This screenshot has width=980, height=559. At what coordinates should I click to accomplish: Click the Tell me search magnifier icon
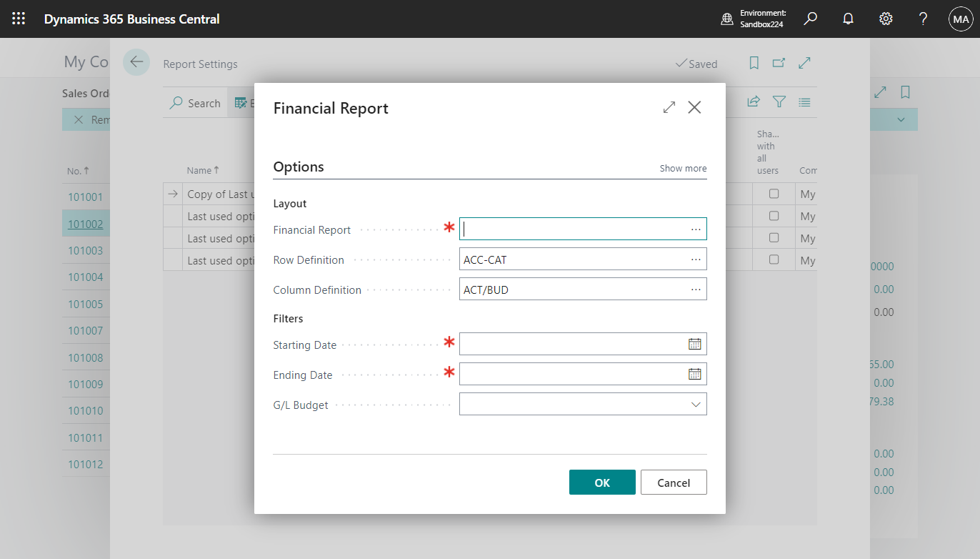[x=810, y=19]
